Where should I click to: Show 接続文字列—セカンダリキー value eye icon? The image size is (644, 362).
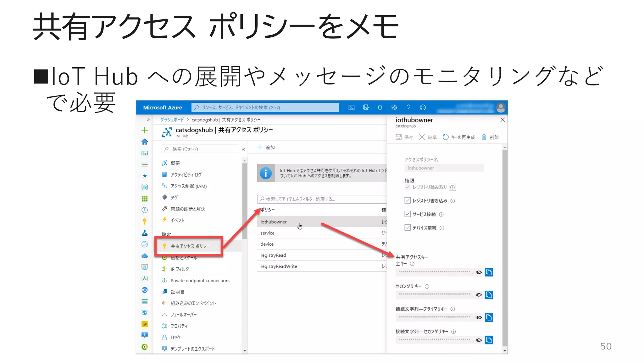click(x=479, y=340)
